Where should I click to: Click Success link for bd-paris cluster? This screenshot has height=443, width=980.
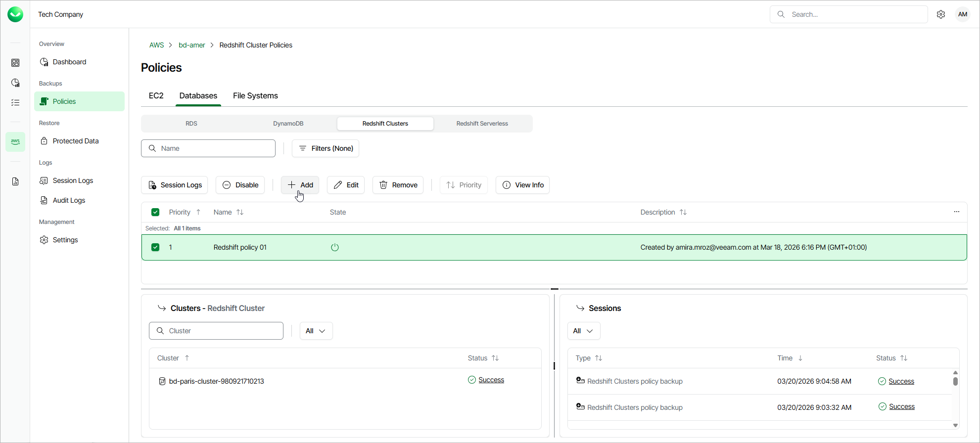click(x=491, y=380)
